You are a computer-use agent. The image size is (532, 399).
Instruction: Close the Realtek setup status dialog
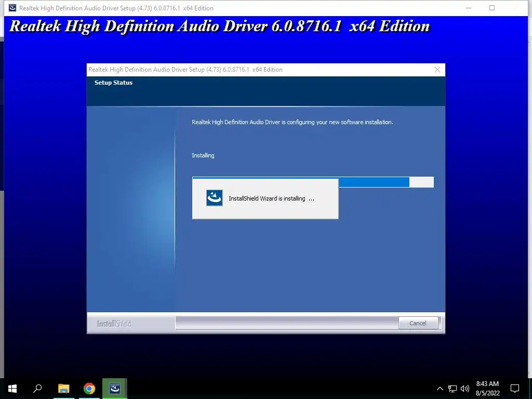pyautogui.click(x=437, y=70)
